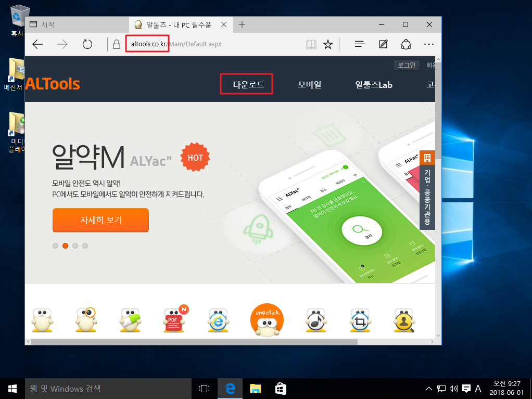Click the 알약M heading text

[x=88, y=157]
